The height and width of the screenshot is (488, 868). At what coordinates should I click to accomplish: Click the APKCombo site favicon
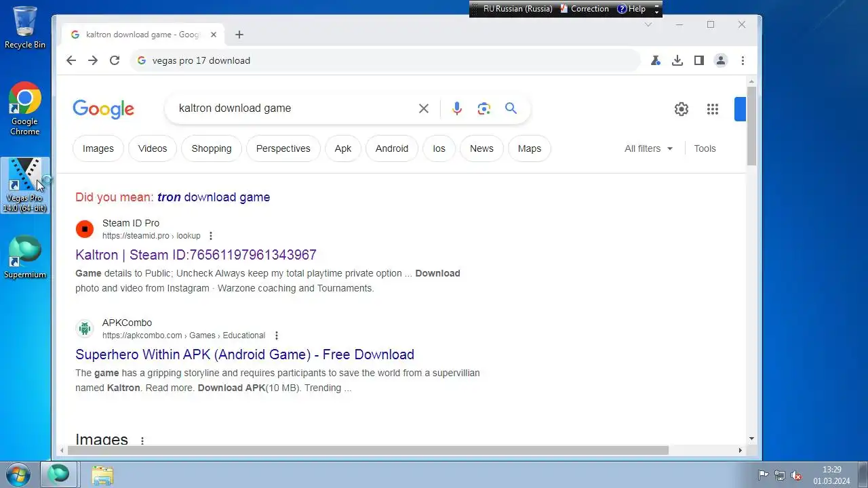(x=85, y=329)
